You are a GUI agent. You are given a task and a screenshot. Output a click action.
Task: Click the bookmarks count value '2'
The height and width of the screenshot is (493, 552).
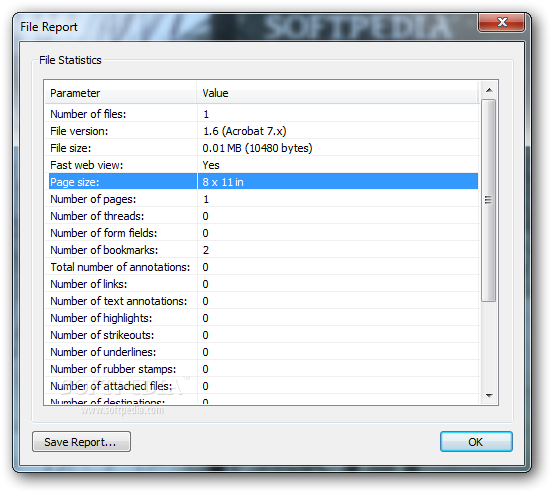tap(206, 250)
